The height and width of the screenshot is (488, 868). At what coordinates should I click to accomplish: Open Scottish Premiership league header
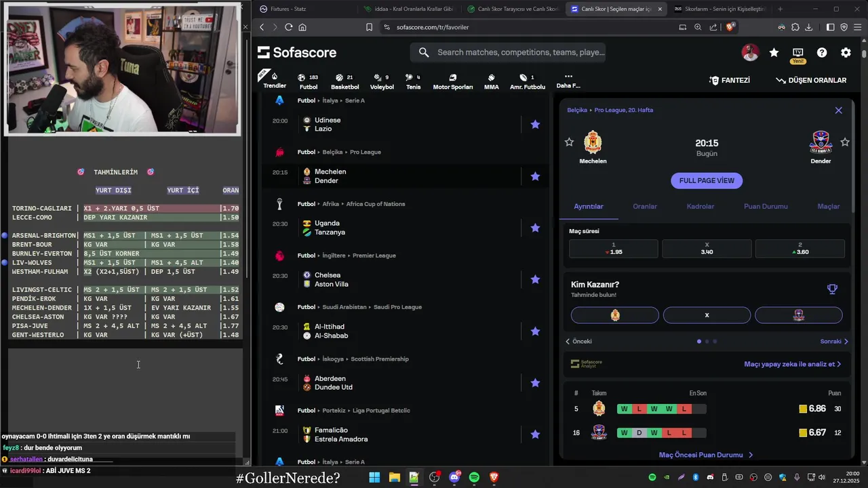(x=353, y=359)
